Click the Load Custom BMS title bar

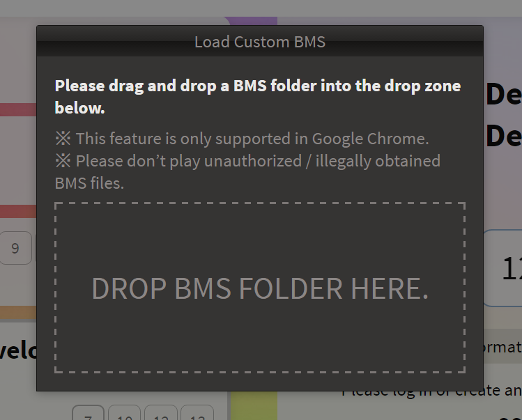point(260,41)
